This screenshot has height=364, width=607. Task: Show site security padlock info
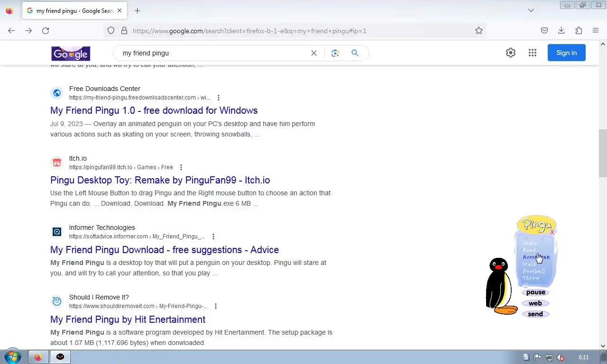[124, 31]
